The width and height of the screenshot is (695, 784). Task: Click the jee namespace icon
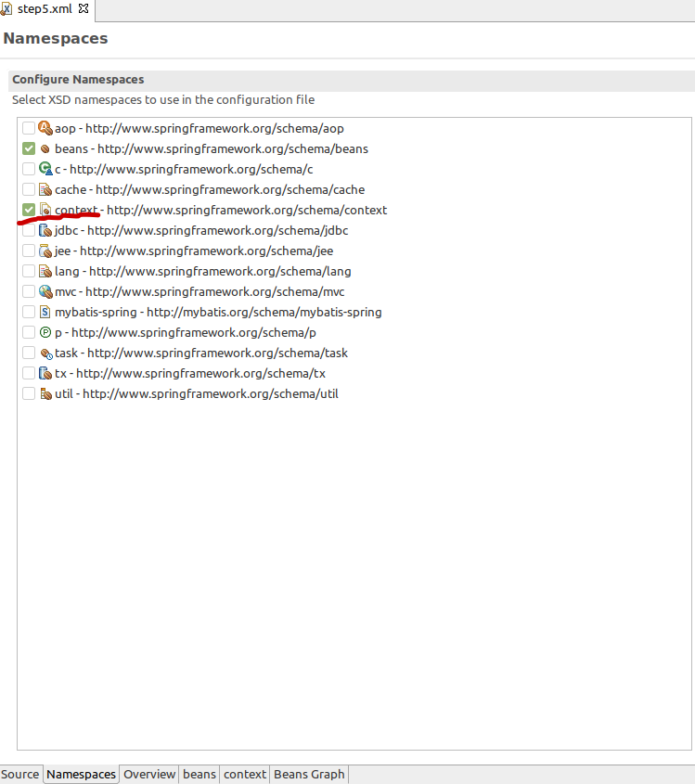pyautogui.click(x=45, y=251)
